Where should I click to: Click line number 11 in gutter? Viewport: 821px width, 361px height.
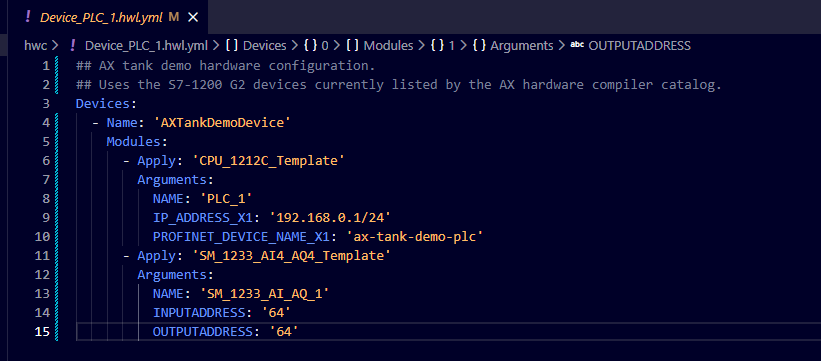point(42,256)
